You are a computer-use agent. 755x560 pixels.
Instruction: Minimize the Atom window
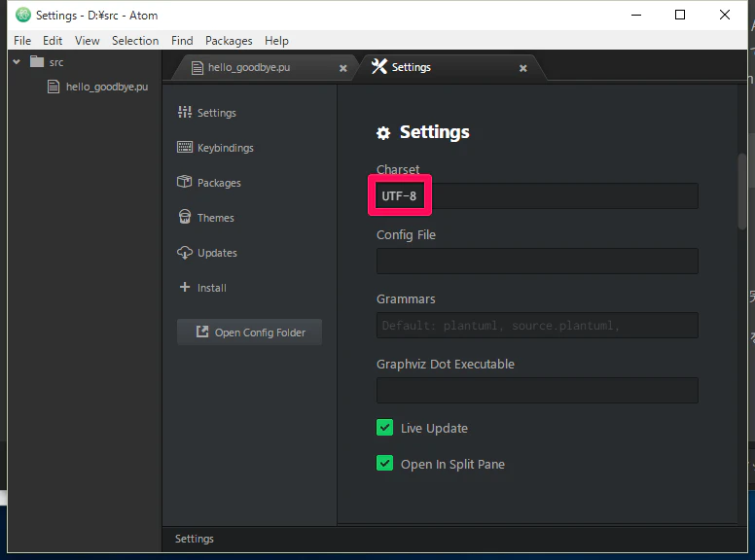click(x=636, y=15)
